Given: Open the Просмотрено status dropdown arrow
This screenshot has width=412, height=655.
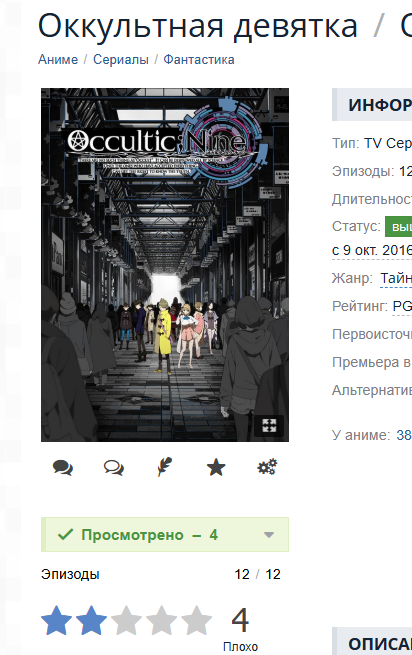Looking at the screenshot, I should coord(269,535).
